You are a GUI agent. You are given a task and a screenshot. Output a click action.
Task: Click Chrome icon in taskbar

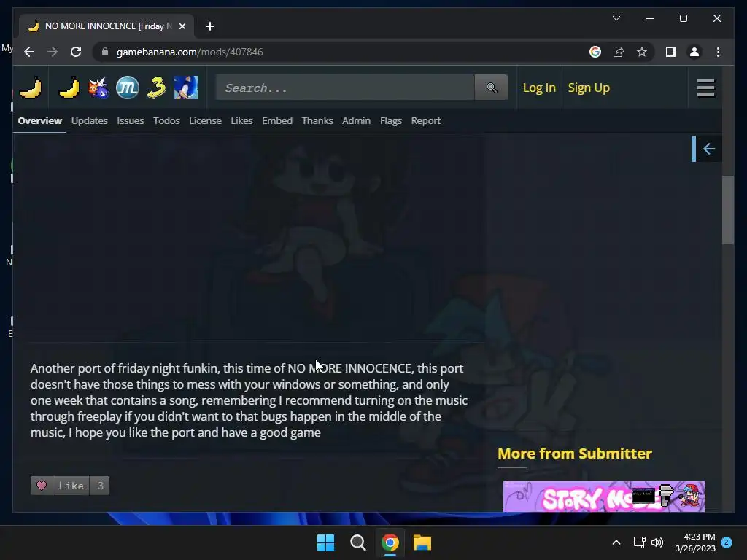tap(390, 542)
